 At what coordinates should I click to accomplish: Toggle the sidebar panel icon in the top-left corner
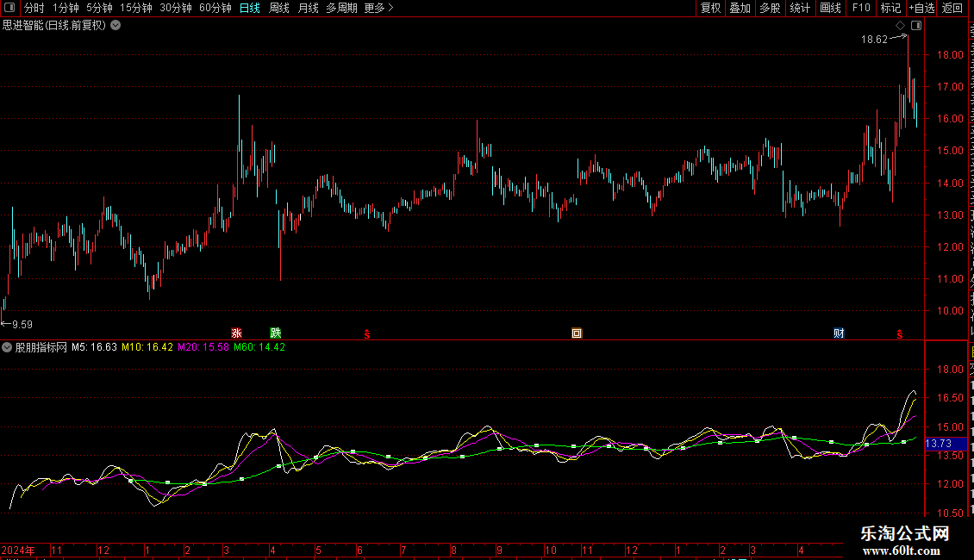pos(9,8)
